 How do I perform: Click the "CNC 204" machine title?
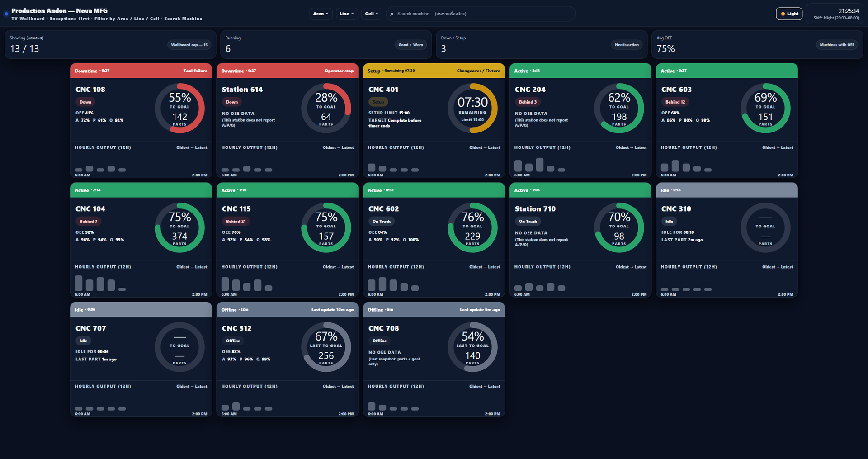[x=530, y=90]
